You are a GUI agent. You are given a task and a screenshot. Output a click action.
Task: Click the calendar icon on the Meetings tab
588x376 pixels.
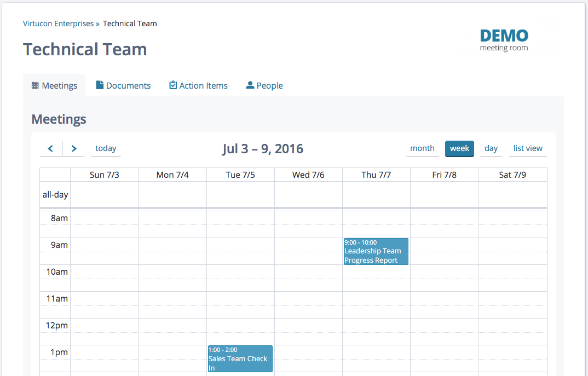coord(36,85)
